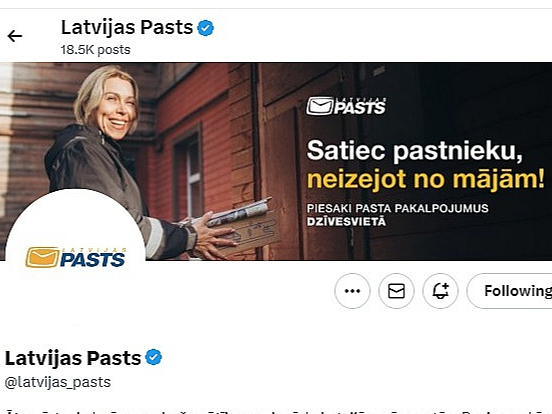Click the bold Latvijas Pasts profile name
552x414 pixels.
(x=73, y=358)
